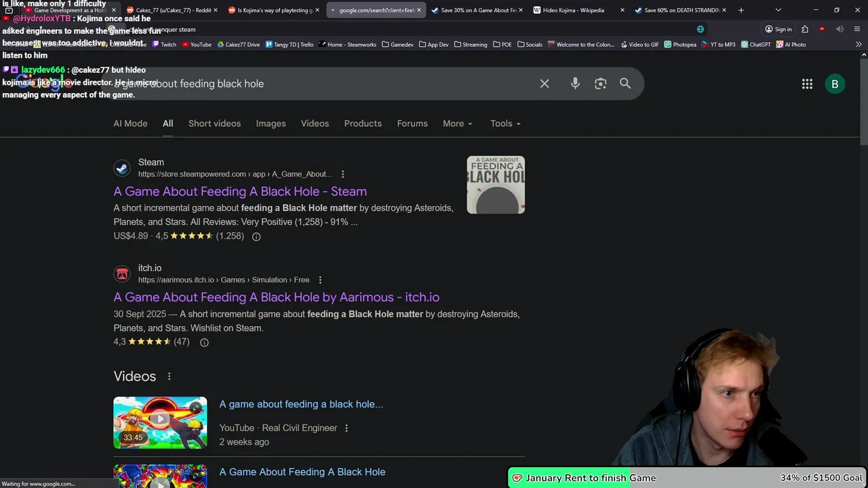Viewport: 868px width, 488px height.
Task: Show rating info for the Steam result
Action: [256, 237]
